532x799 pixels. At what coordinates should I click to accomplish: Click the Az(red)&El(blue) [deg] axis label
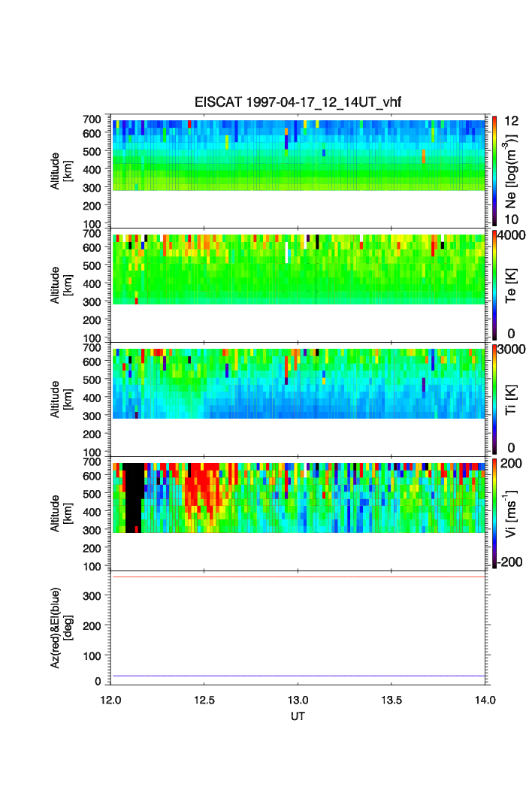coord(61,628)
